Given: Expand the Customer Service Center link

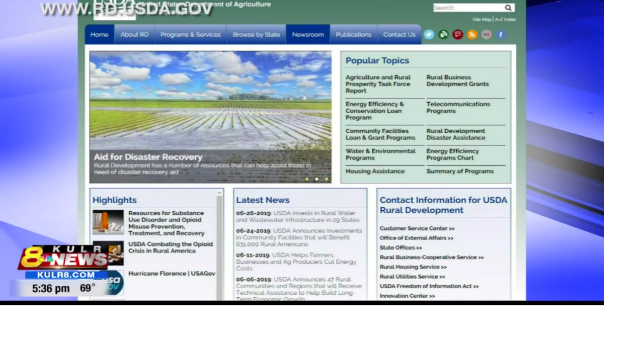Looking at the screenshot, I should pyautogui.click(x=417, y=228).
